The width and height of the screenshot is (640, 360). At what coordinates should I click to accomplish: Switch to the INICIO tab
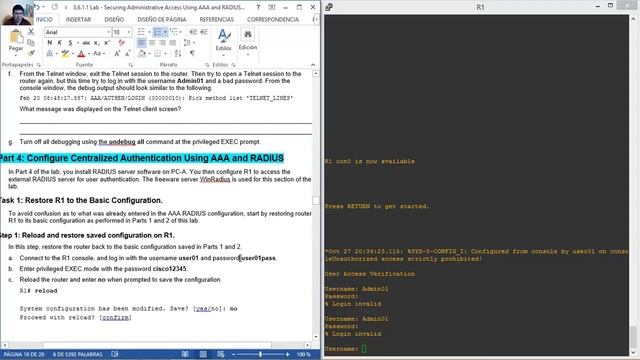point(44,19)
